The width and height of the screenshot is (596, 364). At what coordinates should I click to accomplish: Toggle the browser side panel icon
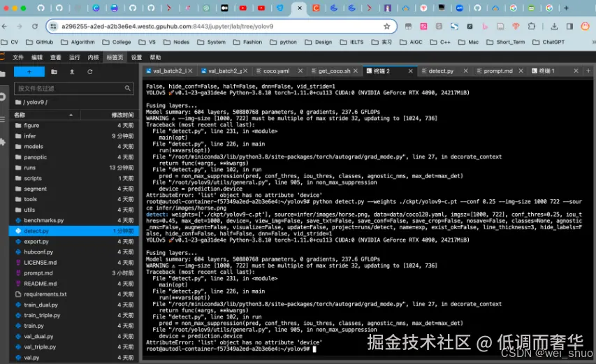click(x=569, y=27)
